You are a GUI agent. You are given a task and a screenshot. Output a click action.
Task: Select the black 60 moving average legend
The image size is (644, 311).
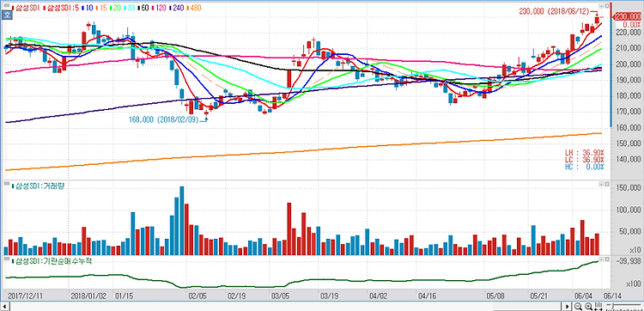(145, 8)
